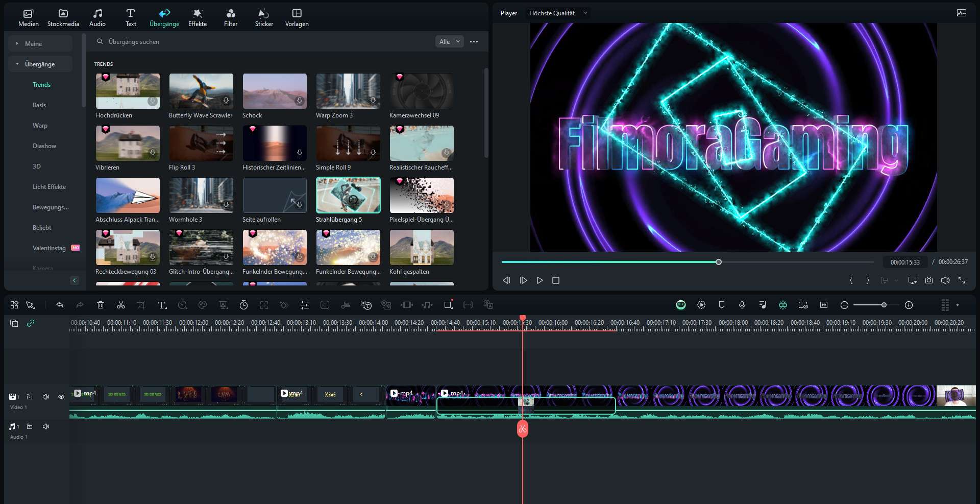The height and width of the screenshot is (504, 980).
Task: Open the speed stopwatch tool
Action: pyautogui.click(x=243, y=305)
